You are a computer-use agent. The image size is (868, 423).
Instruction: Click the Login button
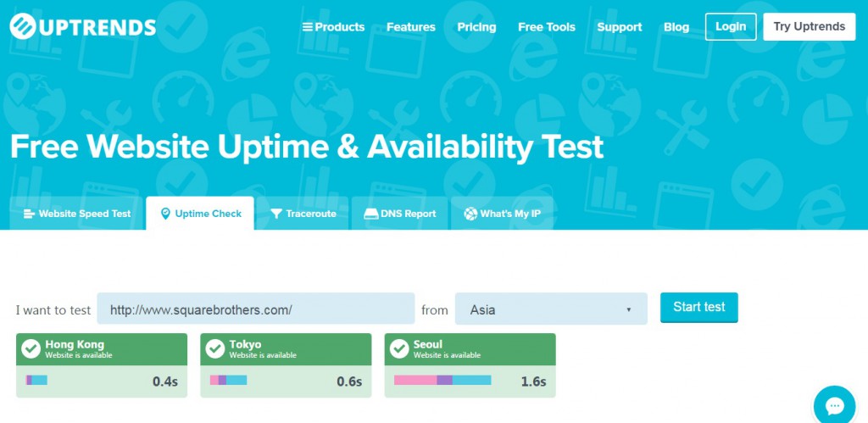731,26
